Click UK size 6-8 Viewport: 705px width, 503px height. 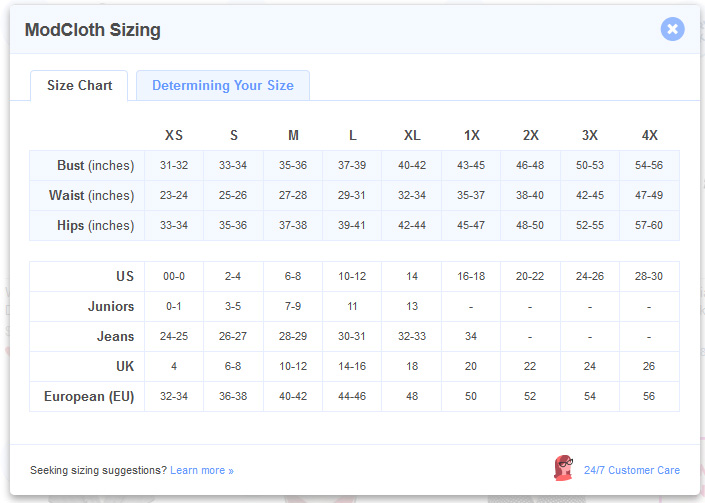pyautogui.click(x=233, y=366)
